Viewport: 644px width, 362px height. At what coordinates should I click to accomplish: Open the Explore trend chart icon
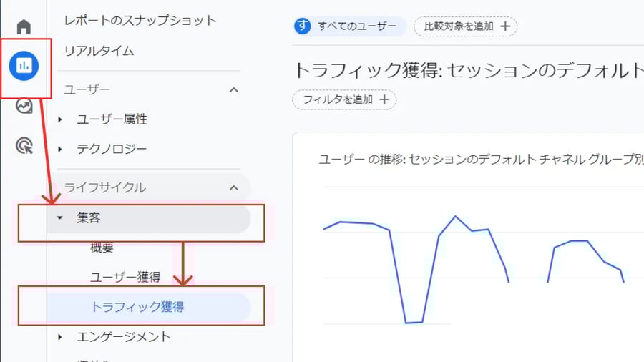point(24,106)
